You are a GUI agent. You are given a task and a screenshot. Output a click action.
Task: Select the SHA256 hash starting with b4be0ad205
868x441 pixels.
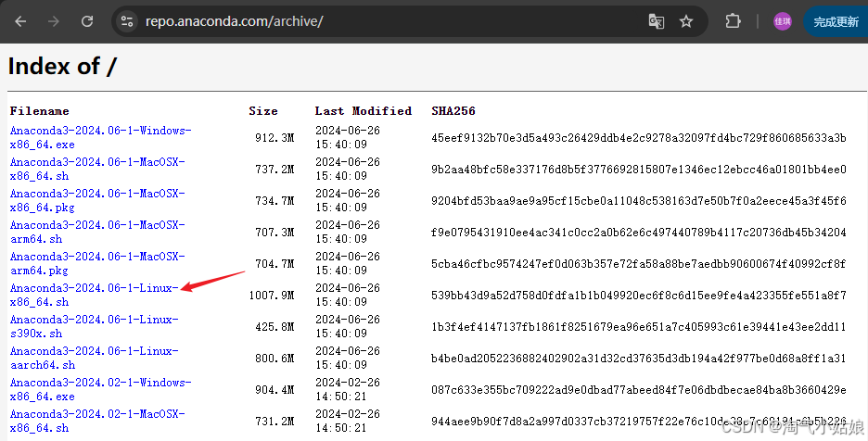tap(639, 358)
